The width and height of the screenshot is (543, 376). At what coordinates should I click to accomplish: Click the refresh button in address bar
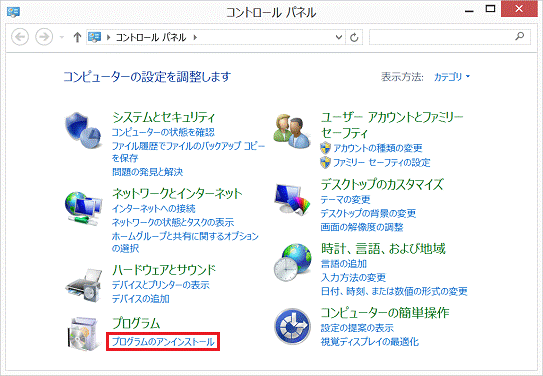(354, 37)
